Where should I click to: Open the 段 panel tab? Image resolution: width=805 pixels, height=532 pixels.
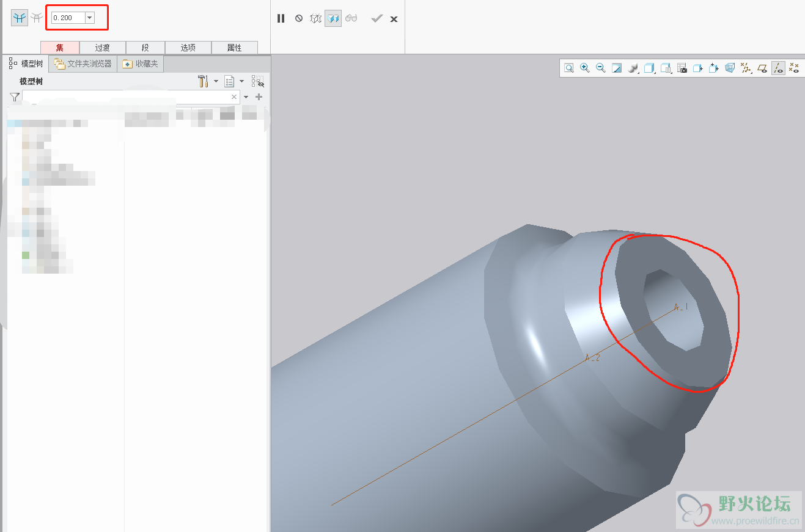[145, 48]
